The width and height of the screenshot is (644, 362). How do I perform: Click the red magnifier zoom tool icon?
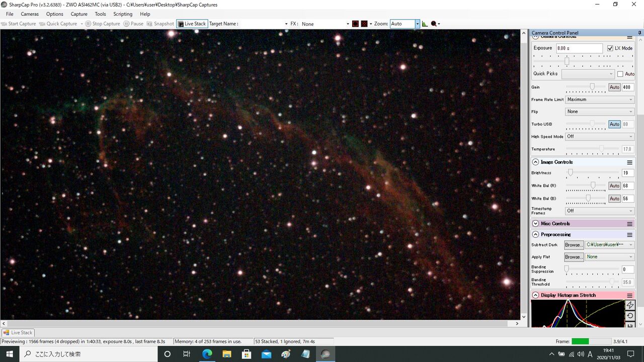(434, 24)
